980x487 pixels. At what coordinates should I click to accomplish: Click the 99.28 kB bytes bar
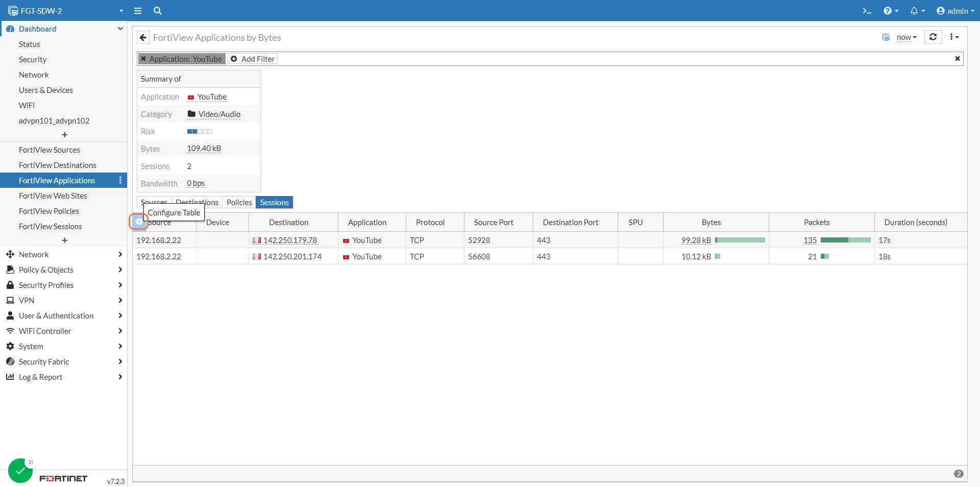click(740, 240)
